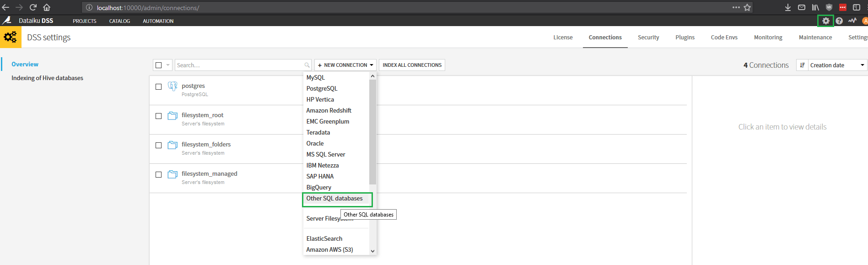Image resolution: width=868 pixels, height=265 pixels.
Task: Click the filesystem_root folder icon
Action: coord(173,116)
